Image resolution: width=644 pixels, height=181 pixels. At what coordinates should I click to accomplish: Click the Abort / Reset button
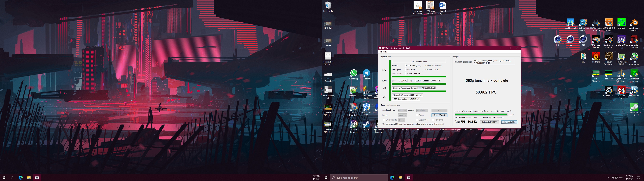(439, 115)
